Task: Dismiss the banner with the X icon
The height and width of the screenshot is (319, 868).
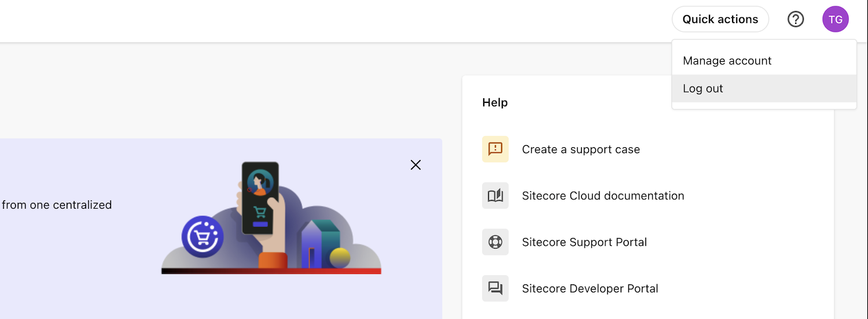Action: pos(415,165)
